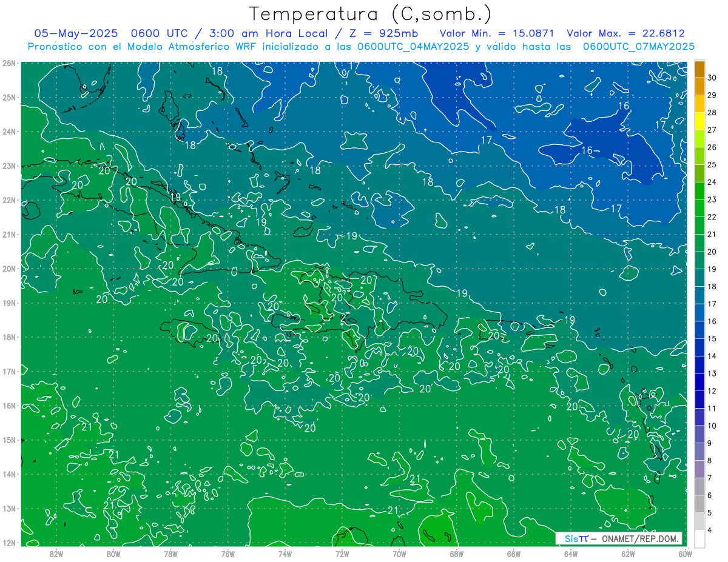The height and width of the screenshot is (562, 728).
Task: Click the '20N' latitude axis label
Action: tap(8, 269)
